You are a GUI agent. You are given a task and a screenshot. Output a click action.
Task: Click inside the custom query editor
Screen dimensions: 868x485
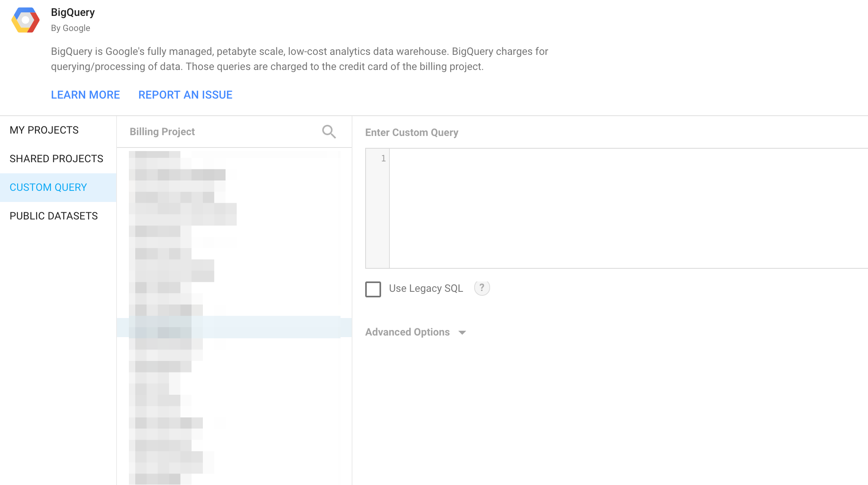click(629, 208)
